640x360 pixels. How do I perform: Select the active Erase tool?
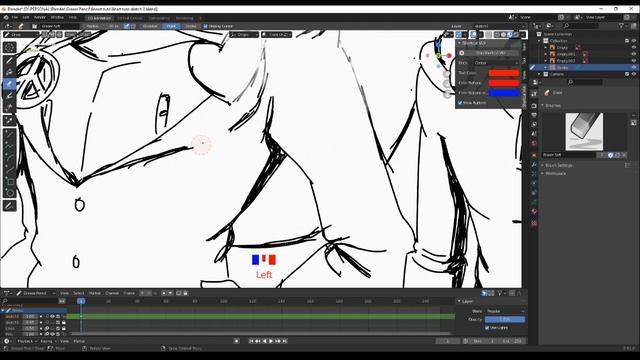tap(9, 84)
